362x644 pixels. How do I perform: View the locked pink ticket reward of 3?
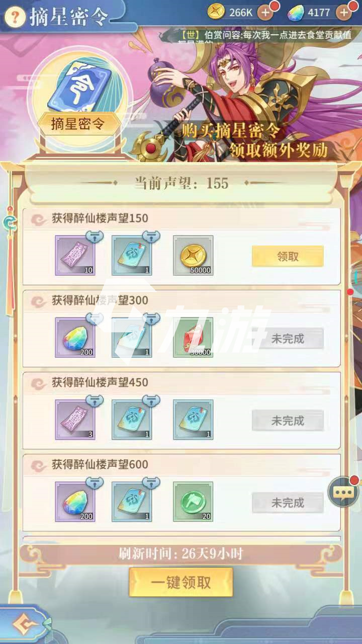pyautogui.click(x=75, y=420)
